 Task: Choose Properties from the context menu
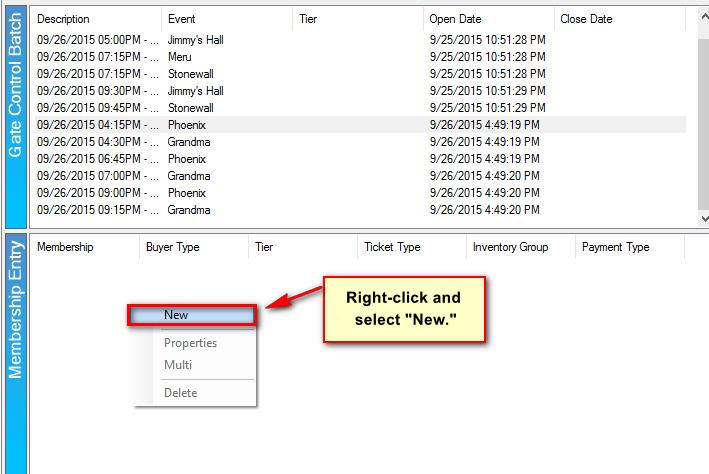[190, 343]
